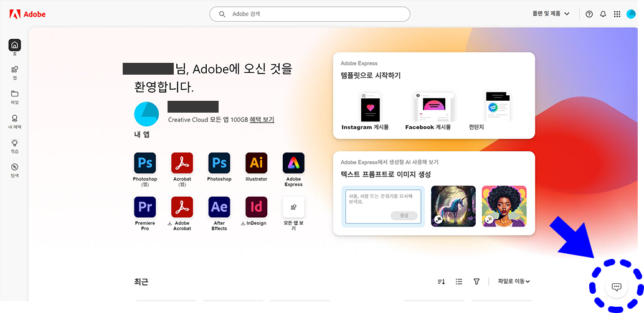Screen dimensions: 644x313
Task: Launch the Adobe Express app icon
Action: pyautogui.click(x=293, y=163)
